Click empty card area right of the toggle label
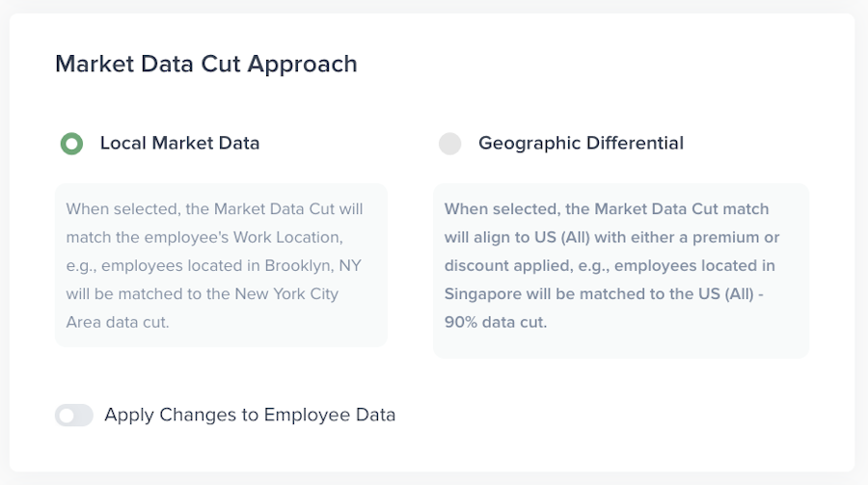Image resolution: width=868 pixels, height=485 pixels. [627, 416]
